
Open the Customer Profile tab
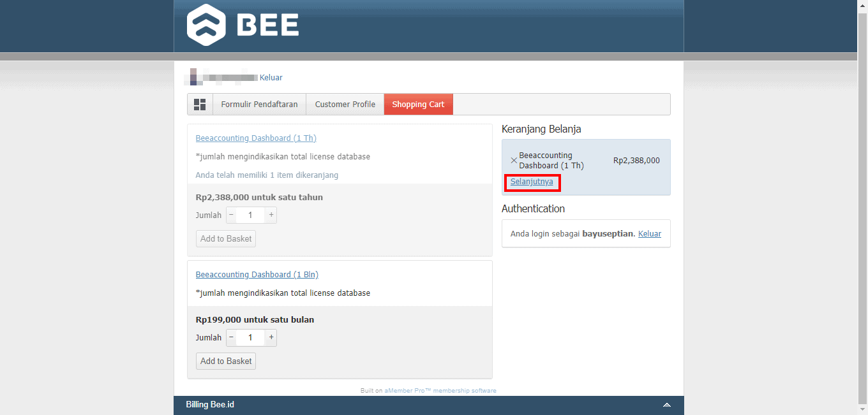coord(345,105)
